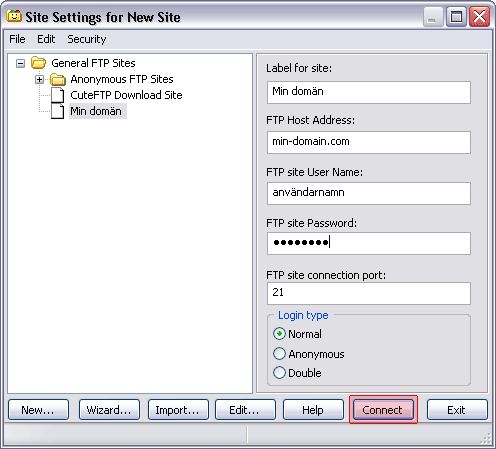Click the Exit button
This screenshot has width=496, height=449.
pyautogui.click(x=457, y=410)
